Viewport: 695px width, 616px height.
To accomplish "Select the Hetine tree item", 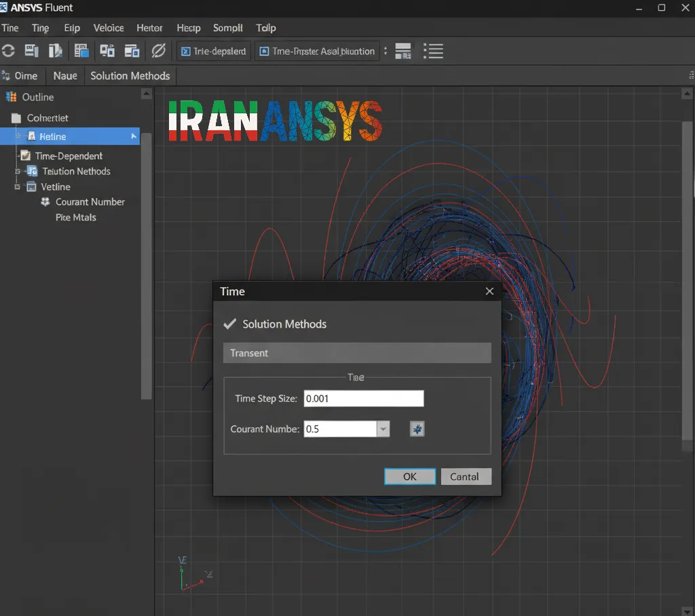I will tap(70, 136).
